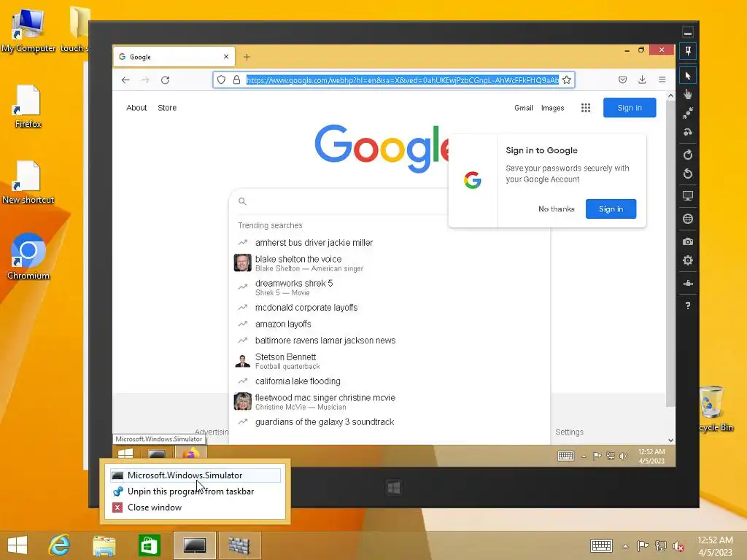Select 'california lake flooding' suggestion

pos(390,381)
